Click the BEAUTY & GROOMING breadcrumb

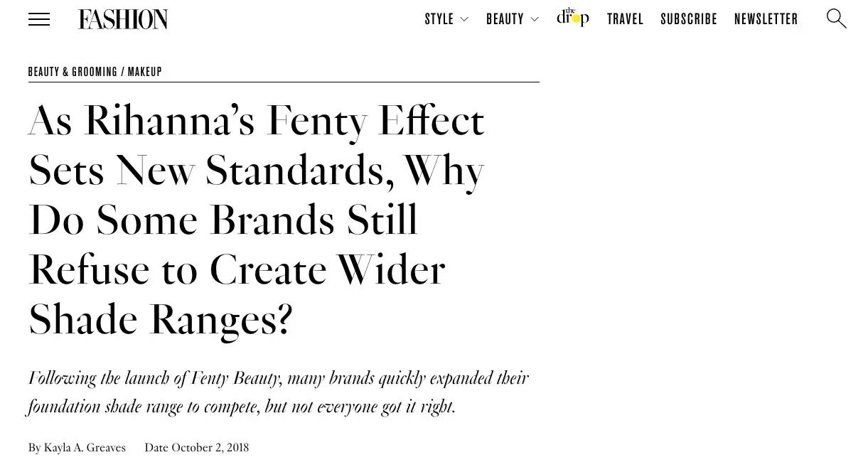click(73, 71)
